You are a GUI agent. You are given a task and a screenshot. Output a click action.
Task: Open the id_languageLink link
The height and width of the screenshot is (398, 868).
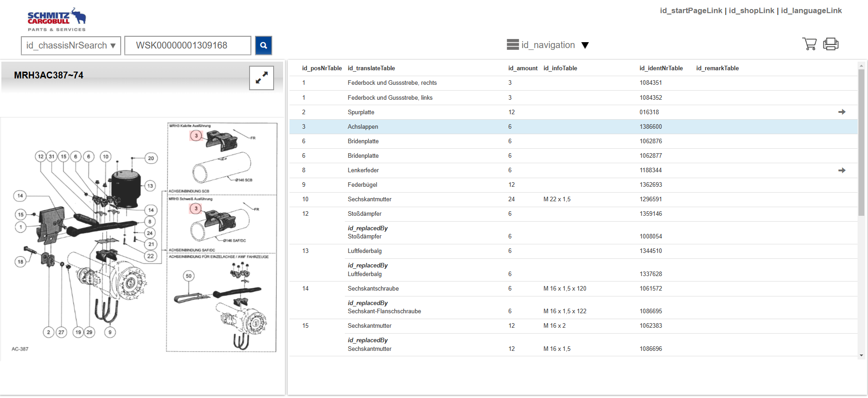(x=811, y=10)
